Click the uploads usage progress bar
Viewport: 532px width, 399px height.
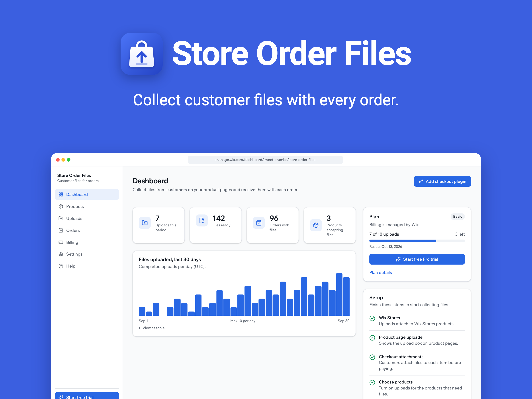pos(417,241)
